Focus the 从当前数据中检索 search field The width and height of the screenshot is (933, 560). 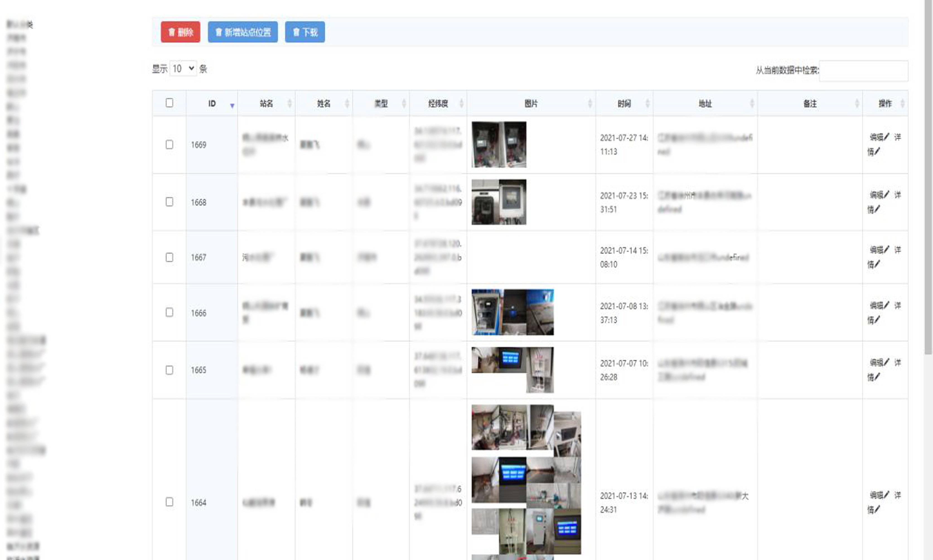pos(864,71)
